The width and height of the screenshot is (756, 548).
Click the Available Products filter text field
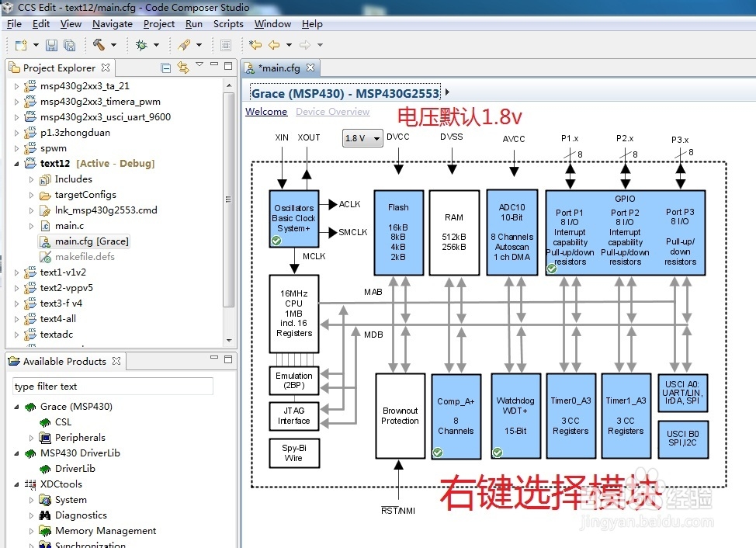[112, 386]
